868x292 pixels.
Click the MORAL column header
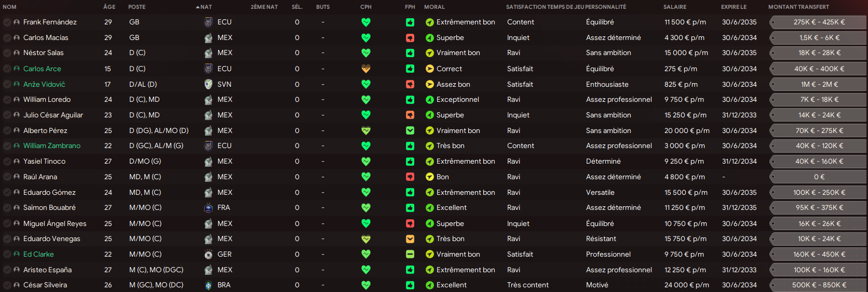(434, 7)
